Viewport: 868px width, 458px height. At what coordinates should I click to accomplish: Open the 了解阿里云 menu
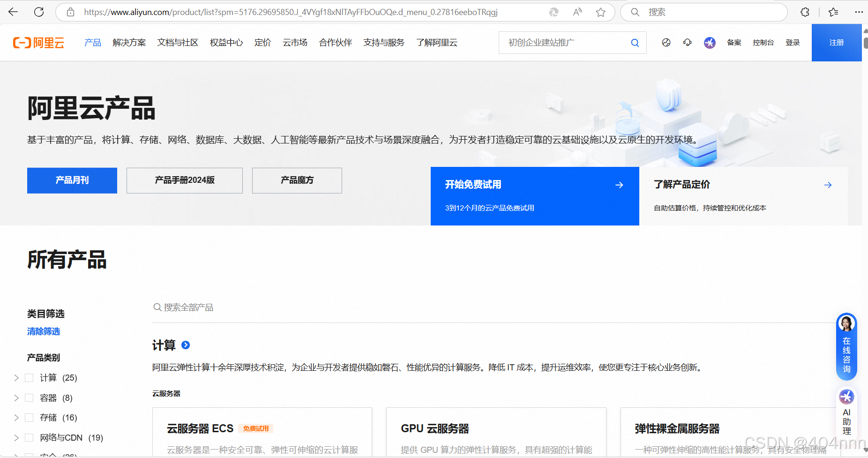click(437, 43)
